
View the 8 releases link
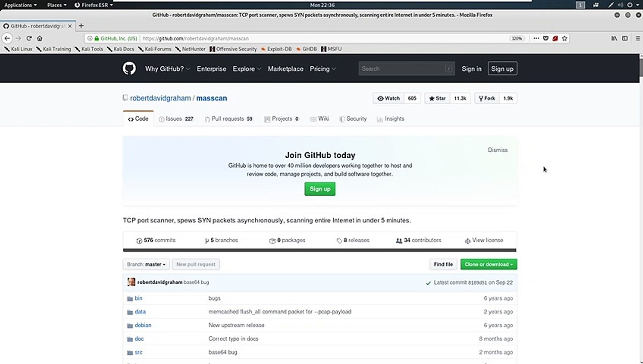[x=353, y=241]
